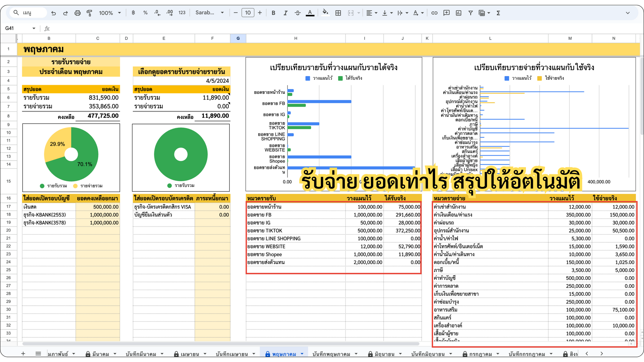Click the undo arrow icon
Image resolution: width=644 pixels, height=362 pixels.
53,13
